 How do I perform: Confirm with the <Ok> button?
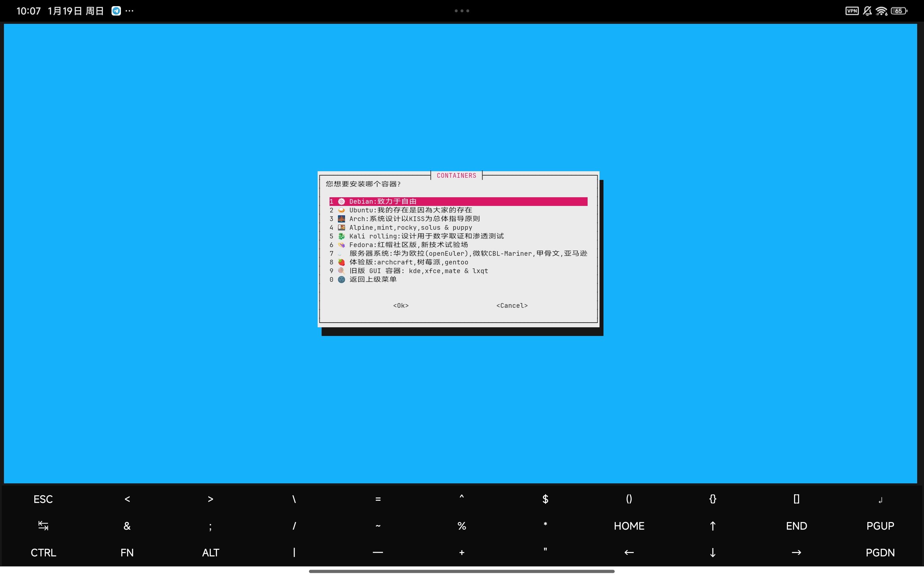pyautogui.click(x=401, y=306)
